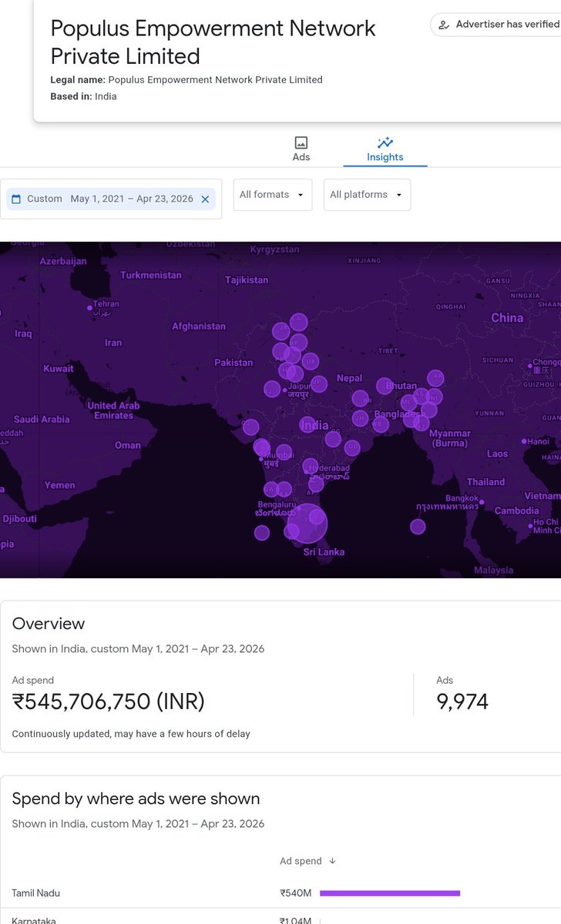Screen dimensions: 561x924
Task: Click the Ad spend sort arrow
Action: pyautogui.click(x=332, y=861)
